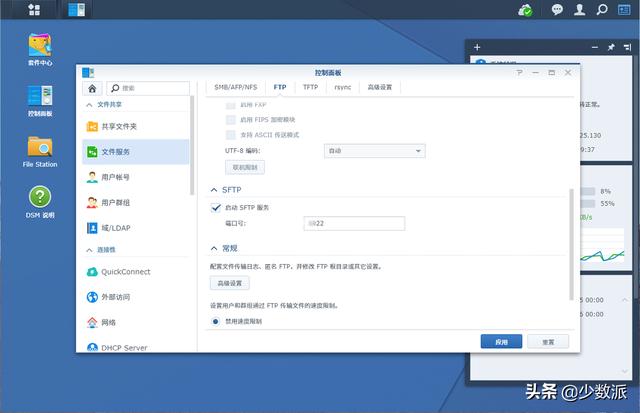Viewport: 640px width, 413px height.
Task: Open Control Panel help question mark
Action: coord(520,73)
